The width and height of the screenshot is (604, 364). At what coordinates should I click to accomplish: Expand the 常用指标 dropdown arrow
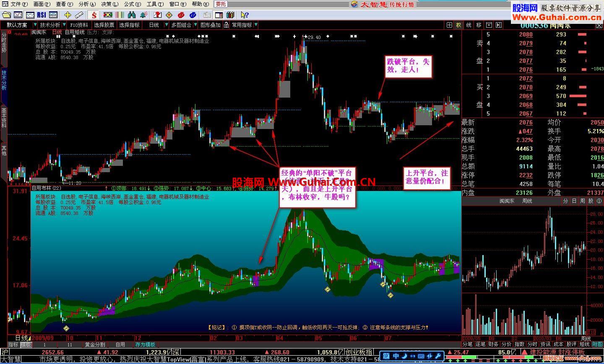(x=255, y=25)
